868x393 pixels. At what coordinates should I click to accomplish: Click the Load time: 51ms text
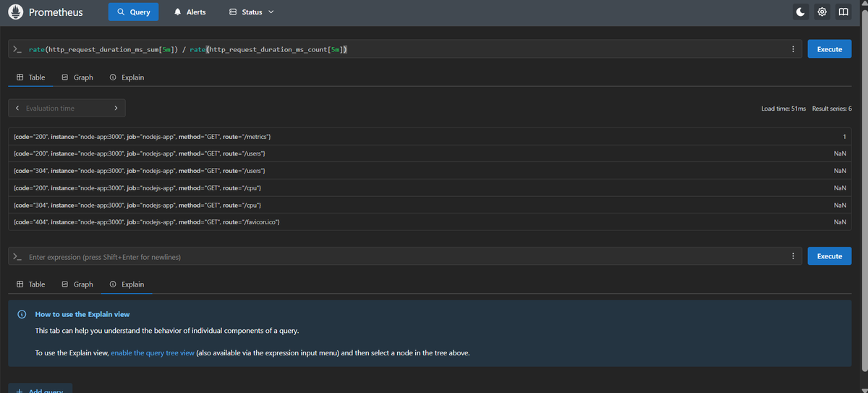click(x=783, y=109)
